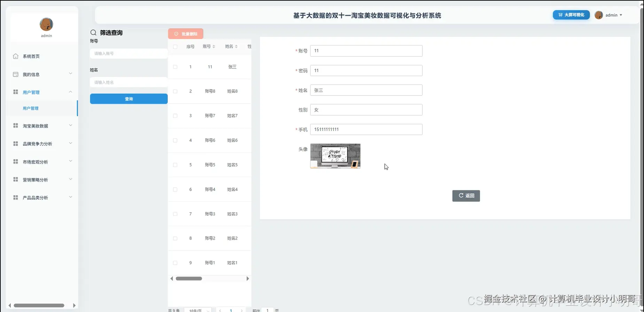Click the 大屏可视化 button
Viewport: 644px width, 312px height.
click(571, 15)
